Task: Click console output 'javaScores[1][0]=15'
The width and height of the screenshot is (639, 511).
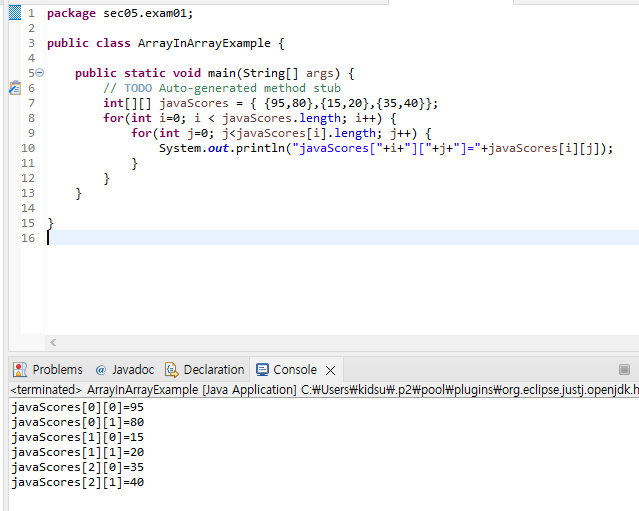Action: (77, 437)
